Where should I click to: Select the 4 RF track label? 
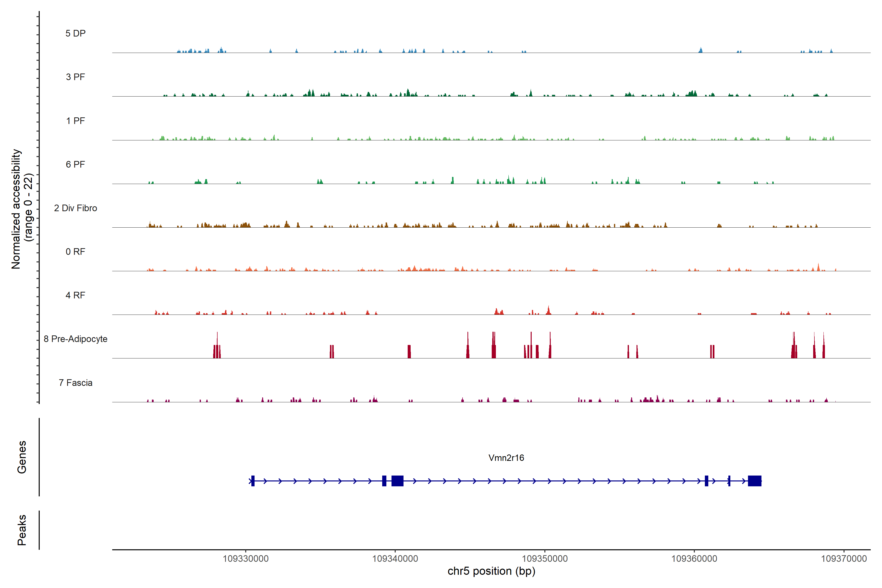pyautogui.click(x=75, y=295)
